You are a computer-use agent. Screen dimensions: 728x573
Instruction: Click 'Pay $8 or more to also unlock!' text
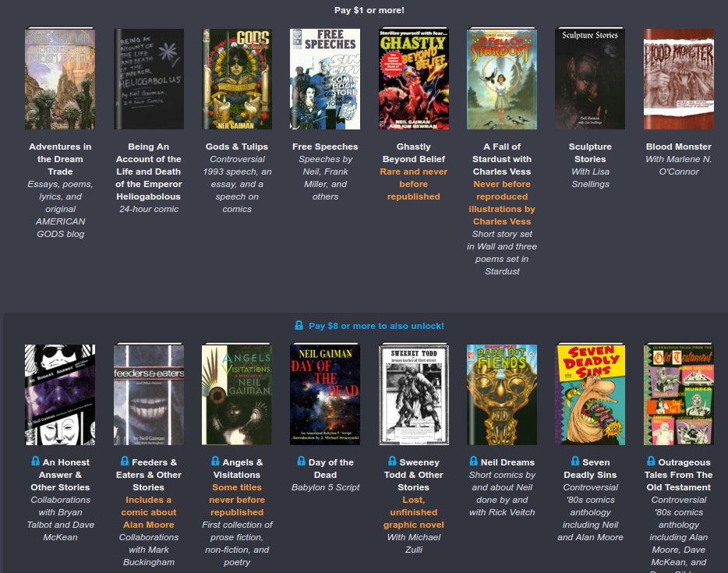pos(376,326)
